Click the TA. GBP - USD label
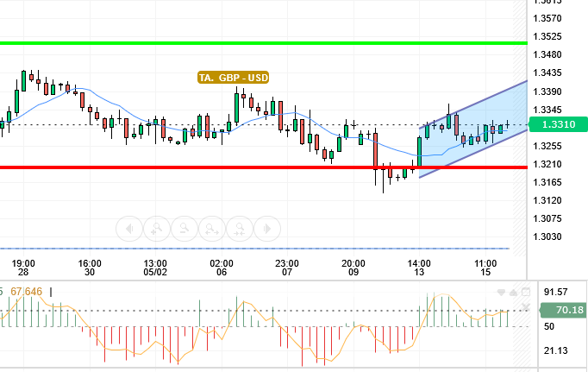 (x=234, y=78)
